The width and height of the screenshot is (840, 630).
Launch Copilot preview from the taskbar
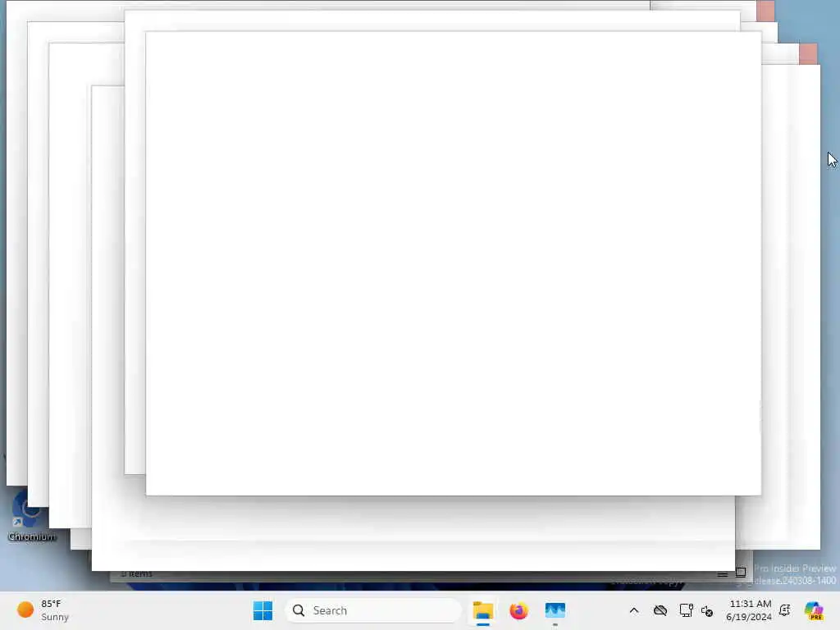pyautogui.click(x=814, y=610)
